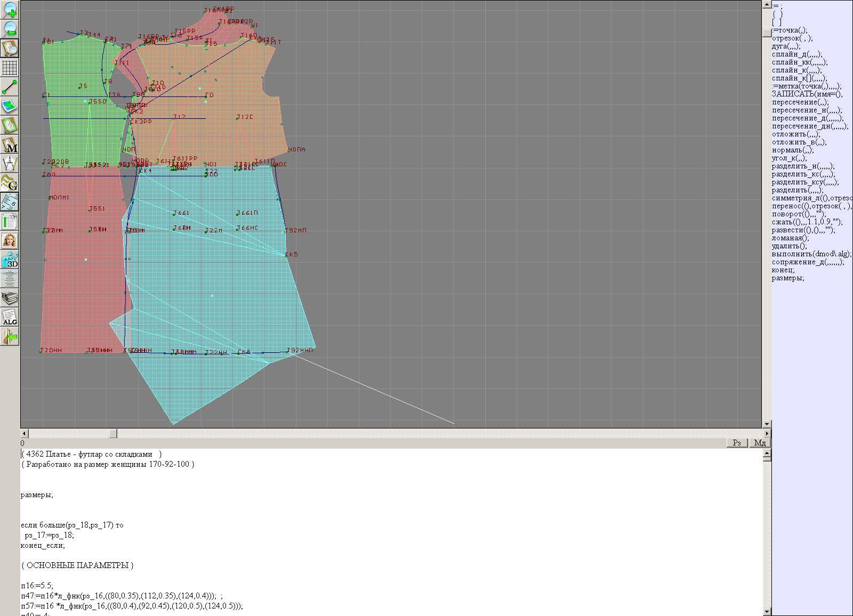The width and height of the screenshot is (853, 616).
Task: Open the 3D view icon
Action: (10, 260)
